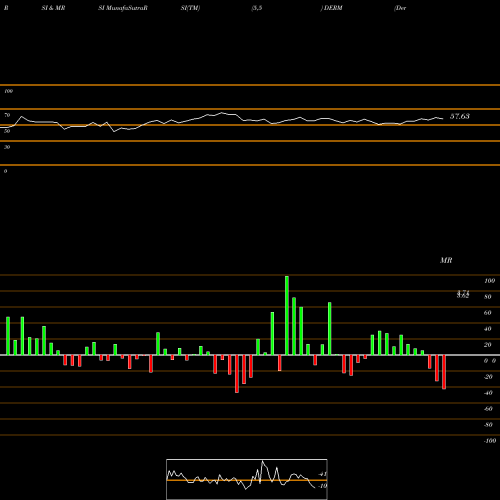This screenshot has height=500, width=500.
Task: Click the MR axis label -60
Action: [488, 409]
